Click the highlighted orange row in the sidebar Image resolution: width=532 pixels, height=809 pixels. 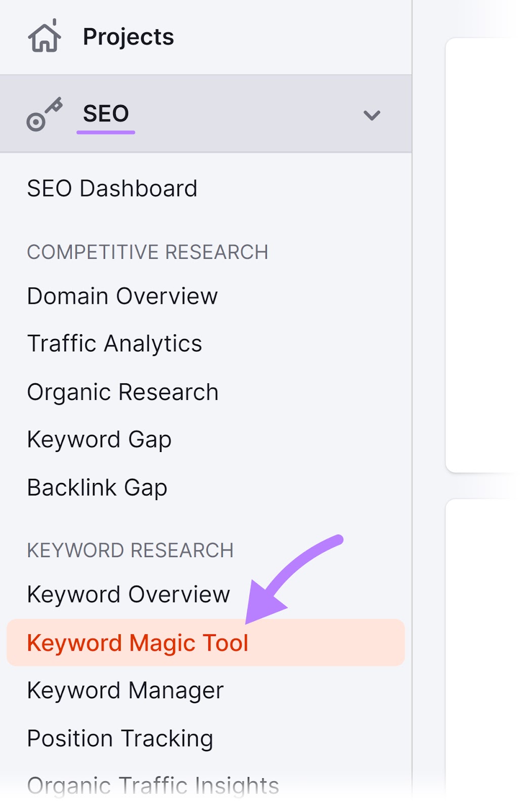click(x=202, y=642)
